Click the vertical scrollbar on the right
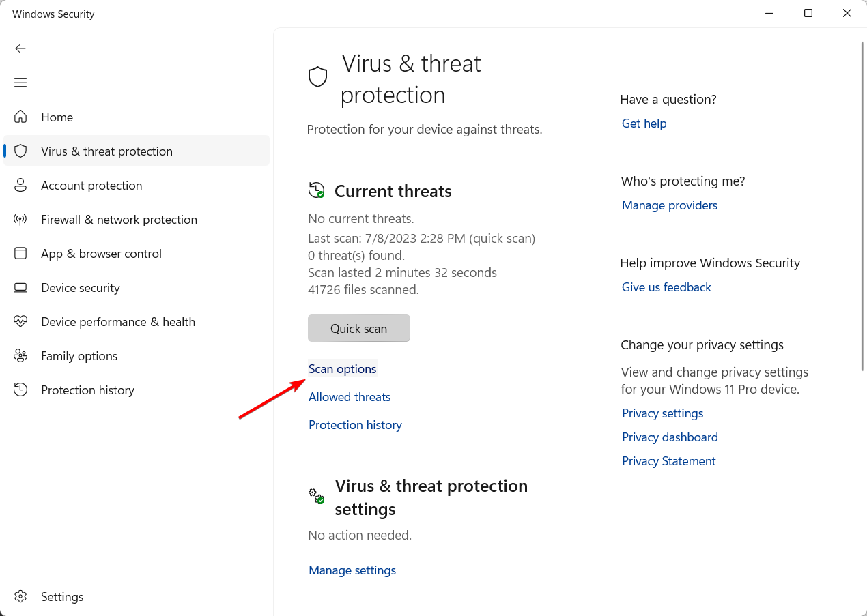Screen dimensions: 867x616 (862, 205)
